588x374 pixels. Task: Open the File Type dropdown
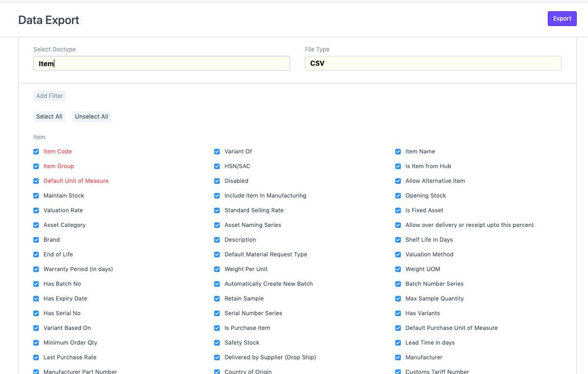coord(433,63)
